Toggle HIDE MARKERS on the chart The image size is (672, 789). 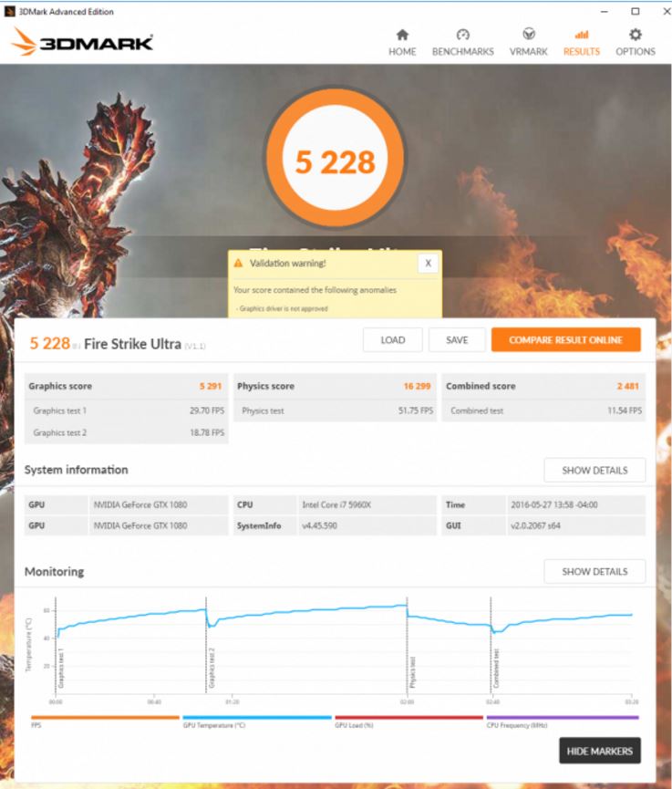[600, 751]
